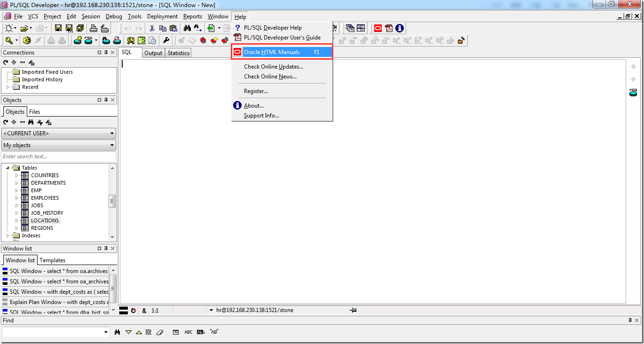The height and width of the screenshot is (344, 644).
Task: Click the Copy toolbar icon
Action: [163, 29]
